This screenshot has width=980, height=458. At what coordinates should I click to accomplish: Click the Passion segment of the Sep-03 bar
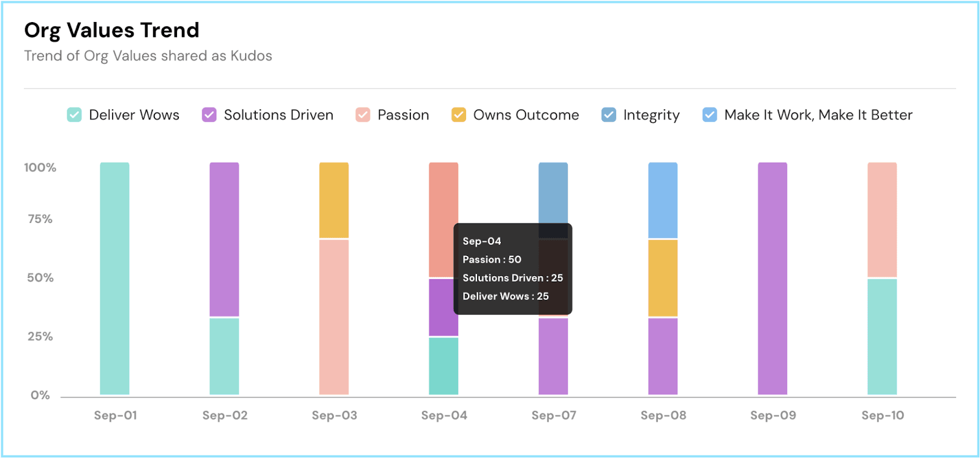coord(334,317)
